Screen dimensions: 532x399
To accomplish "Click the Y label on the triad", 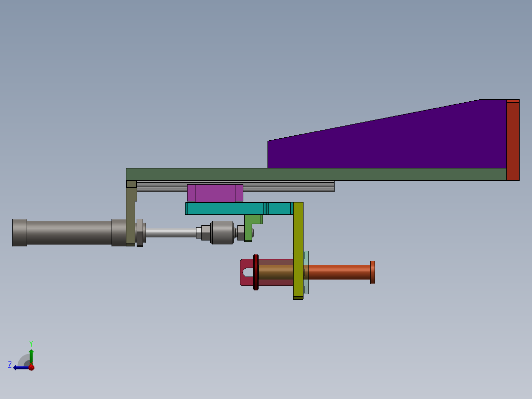I will (x=31, y=344).
